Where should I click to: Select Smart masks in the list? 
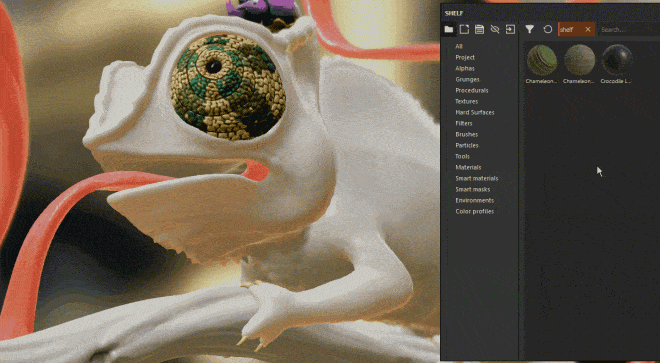coord(472,190)
